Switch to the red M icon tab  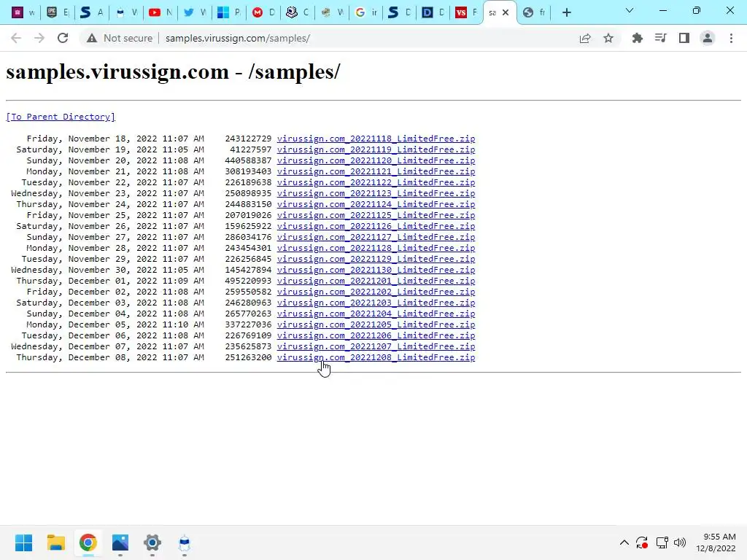click(x=263, y=13)
